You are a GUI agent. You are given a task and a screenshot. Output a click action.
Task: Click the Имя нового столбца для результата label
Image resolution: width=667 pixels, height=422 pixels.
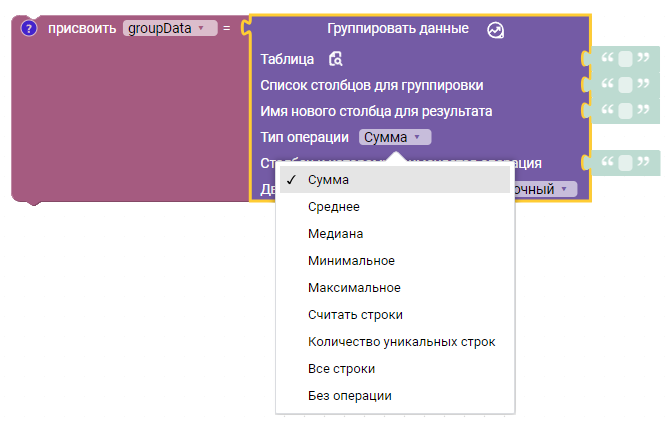coord(376,111)
